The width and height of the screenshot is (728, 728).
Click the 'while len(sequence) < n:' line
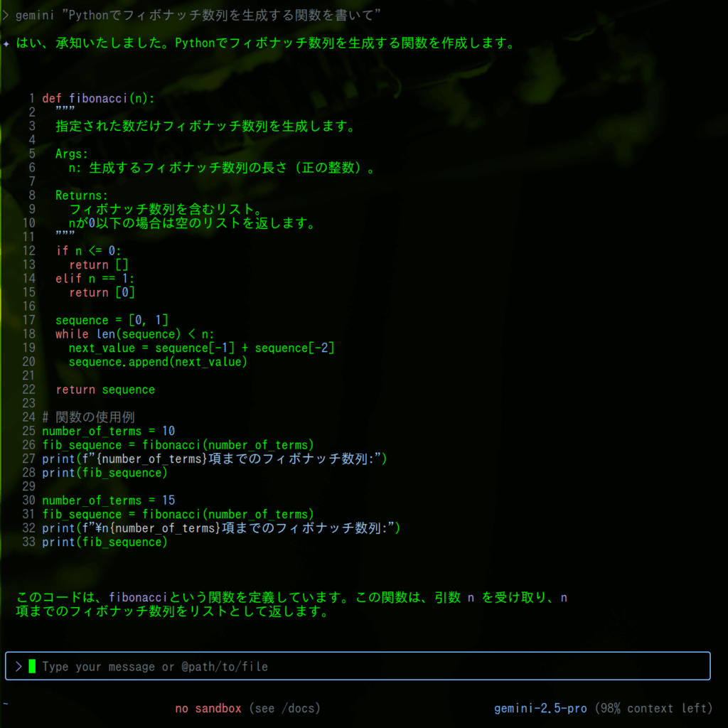click(134, 334)
